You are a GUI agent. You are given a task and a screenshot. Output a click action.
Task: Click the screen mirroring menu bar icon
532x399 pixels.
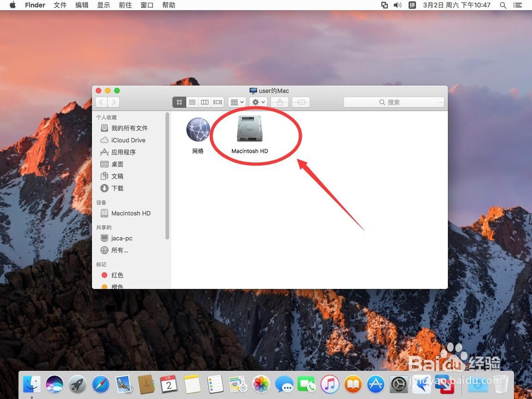pos(384,5)
